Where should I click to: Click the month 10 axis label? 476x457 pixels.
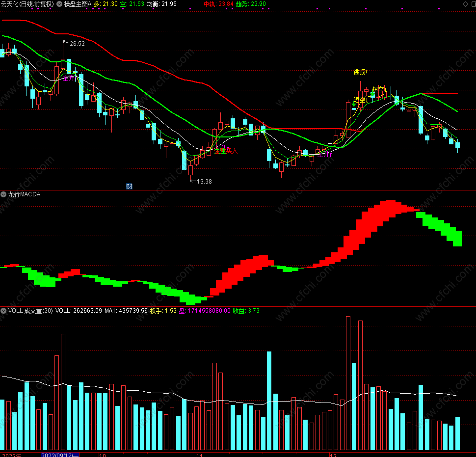(102, 455)
